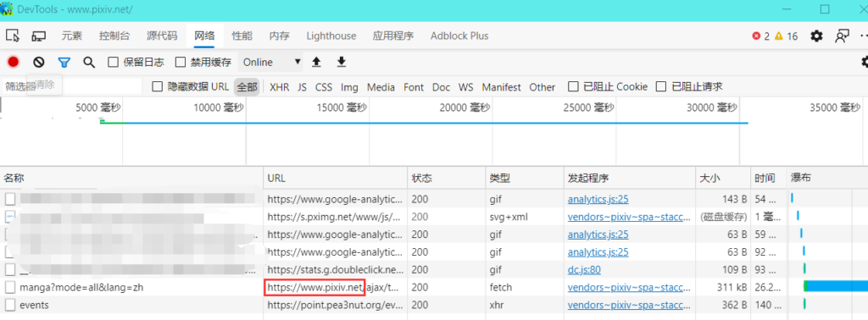Viewport: 868px width, 320px height.
Task: Filter requests by CSS
Action: tap(324, 86)
